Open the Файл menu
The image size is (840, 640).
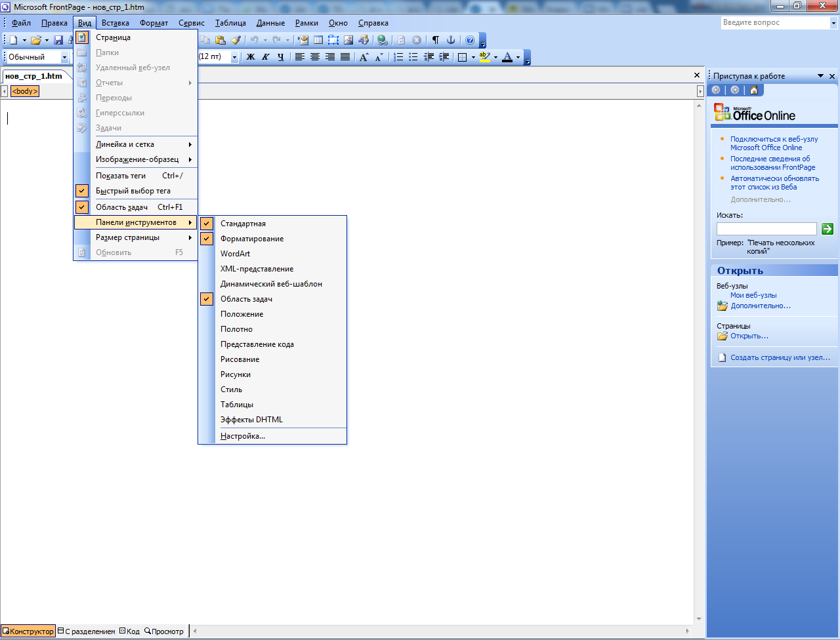pyautogui.click(x=21, y=23)
